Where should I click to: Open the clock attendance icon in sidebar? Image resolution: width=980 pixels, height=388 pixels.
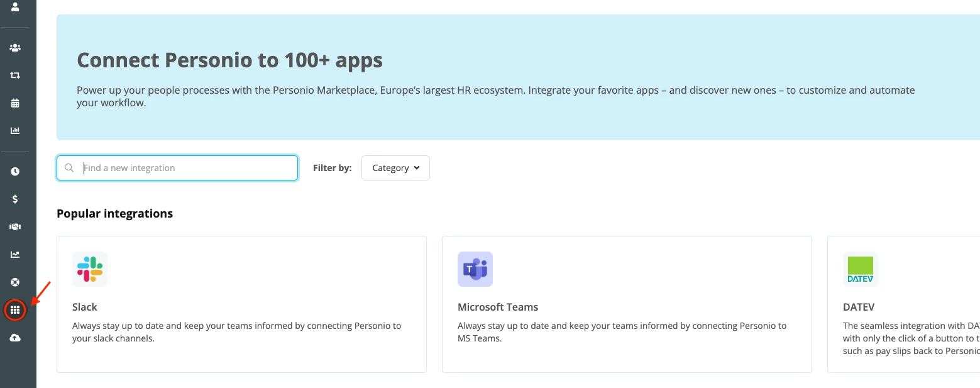(15, 172)
